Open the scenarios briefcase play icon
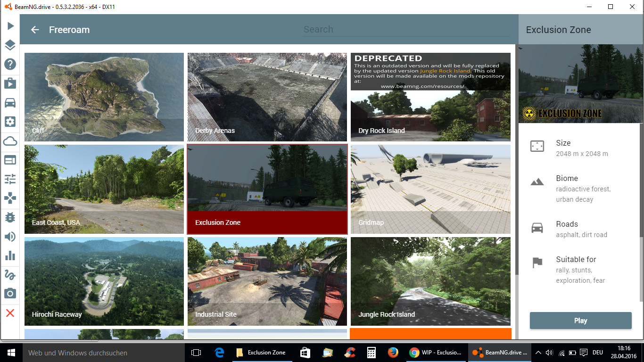 (x=10, y=83)
